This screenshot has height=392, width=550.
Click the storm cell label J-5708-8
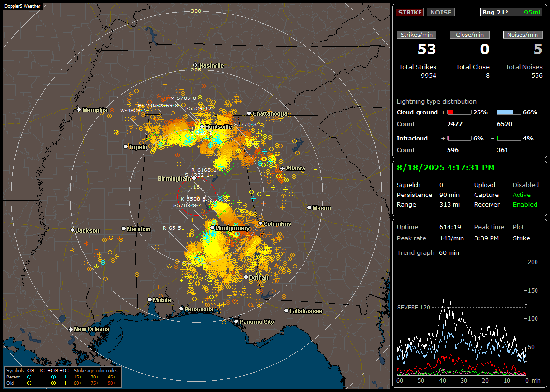[184, 205]
